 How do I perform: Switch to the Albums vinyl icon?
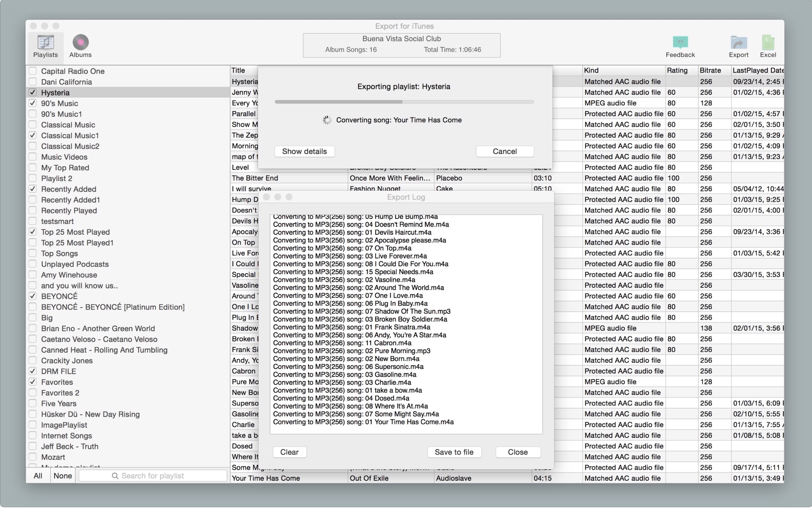tap(80, 42)
